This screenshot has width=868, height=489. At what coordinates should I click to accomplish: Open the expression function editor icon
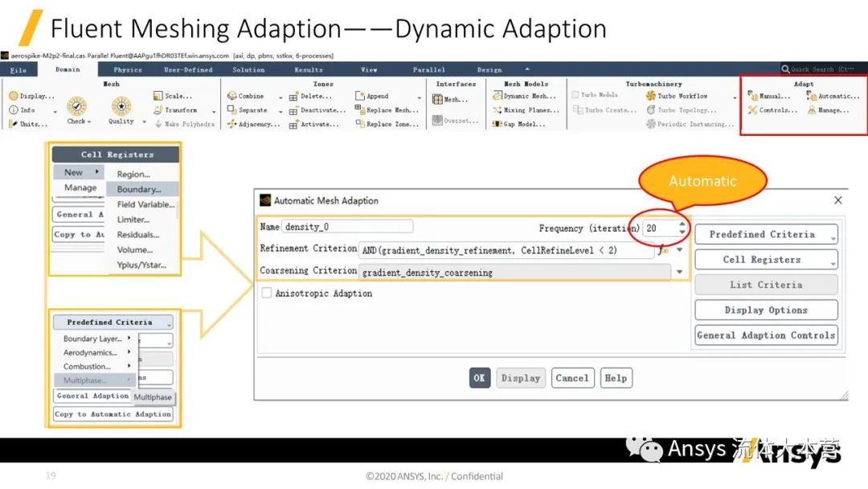coord(662,250)
